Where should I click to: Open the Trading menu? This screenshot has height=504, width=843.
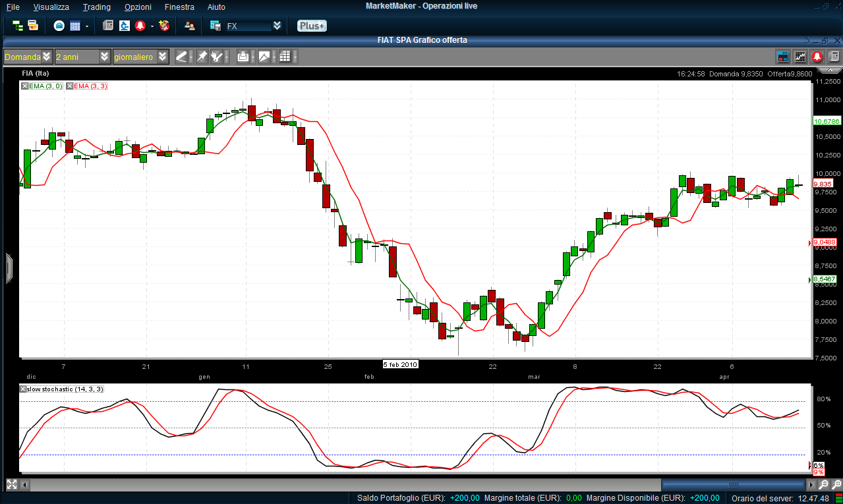click(x=96, y=7)
